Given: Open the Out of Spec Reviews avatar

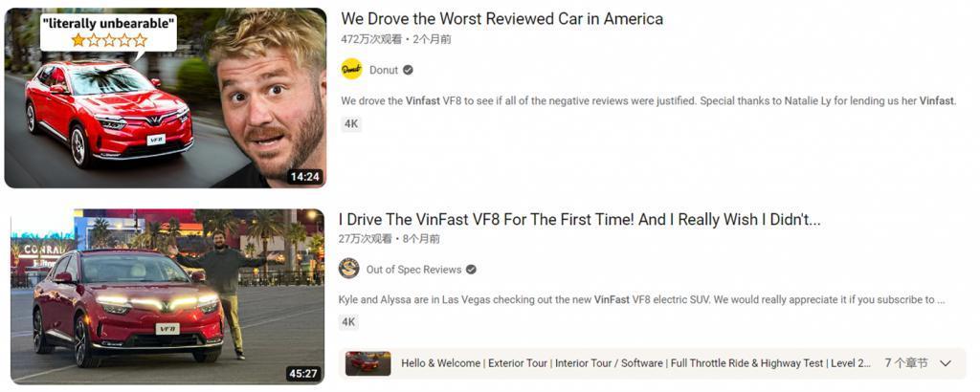Looking at the screenshot, I should point(348,269).
